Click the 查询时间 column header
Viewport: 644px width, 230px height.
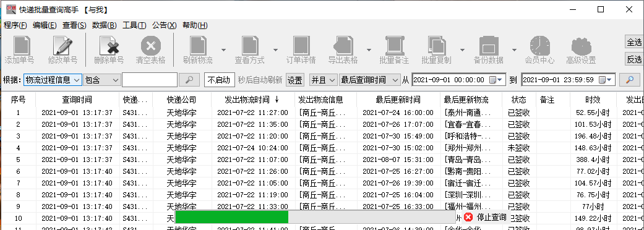click(x=77, y=100)
